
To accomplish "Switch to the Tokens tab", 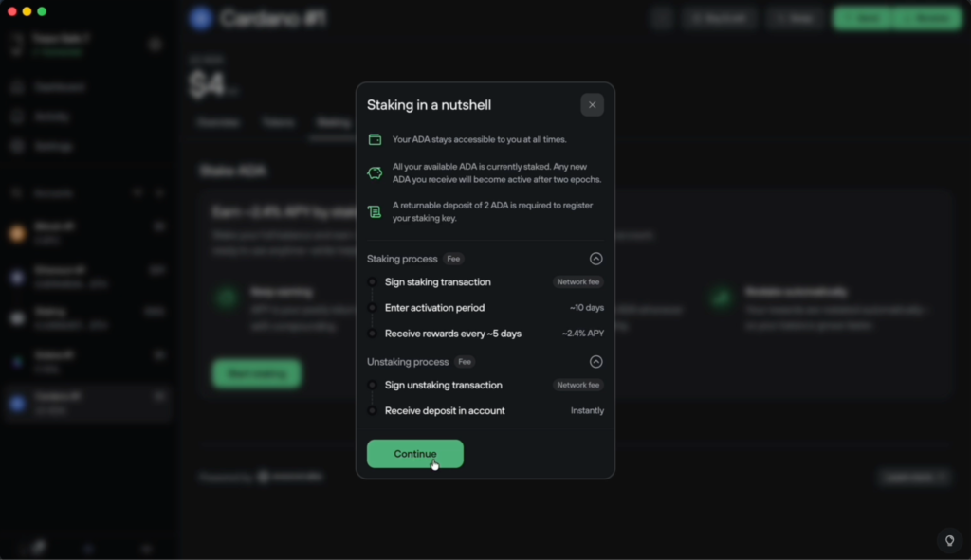I will (x=279, y=123).
